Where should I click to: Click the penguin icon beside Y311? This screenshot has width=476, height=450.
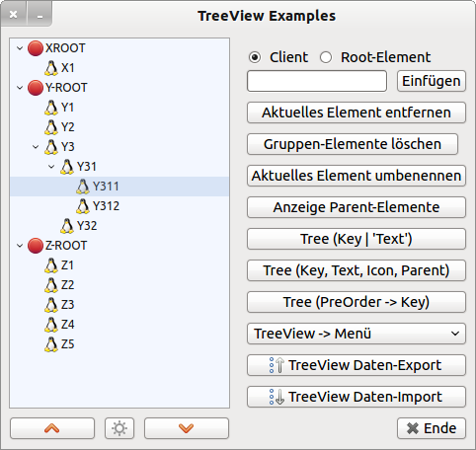pyautogui.click(x=83, y=187)
